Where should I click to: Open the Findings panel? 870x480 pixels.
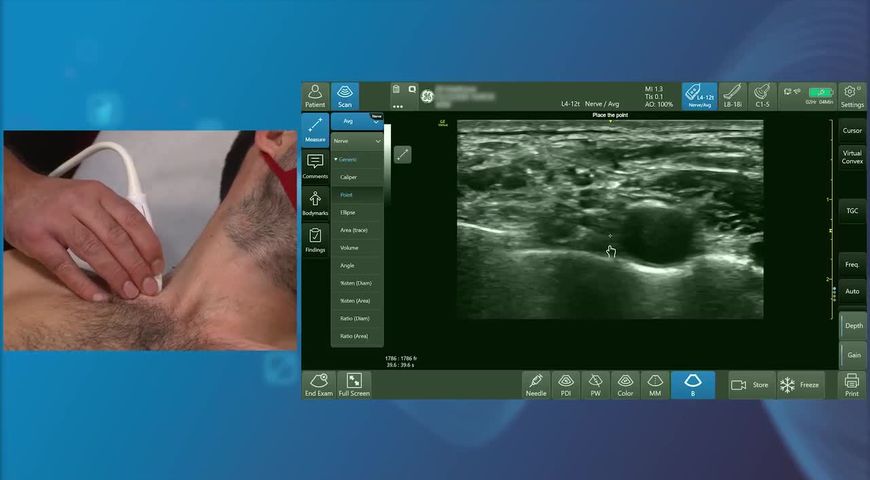pos(315,240)
